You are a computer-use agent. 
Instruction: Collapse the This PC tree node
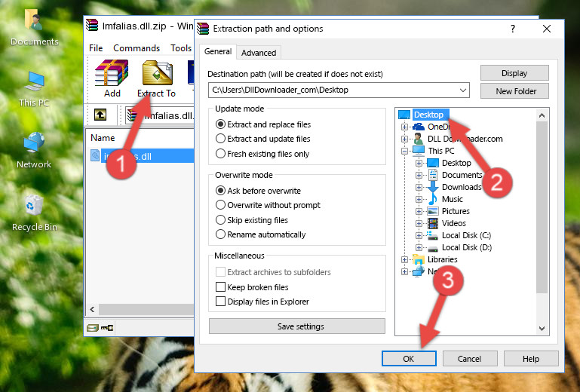pos(404,151)
